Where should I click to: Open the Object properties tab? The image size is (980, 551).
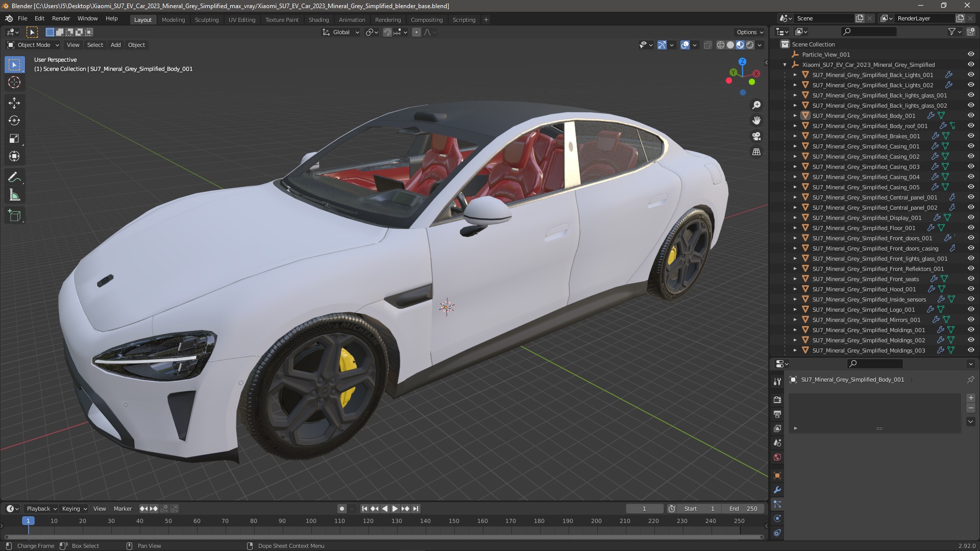(x=777, y=475)
